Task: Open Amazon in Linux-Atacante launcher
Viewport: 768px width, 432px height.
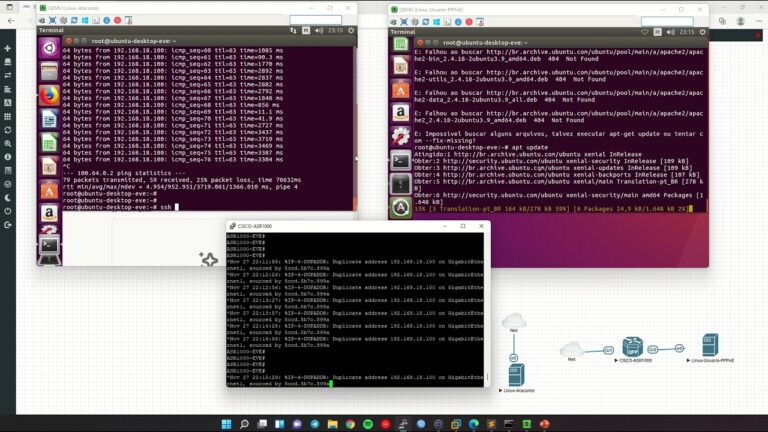Action: (49, 213)
